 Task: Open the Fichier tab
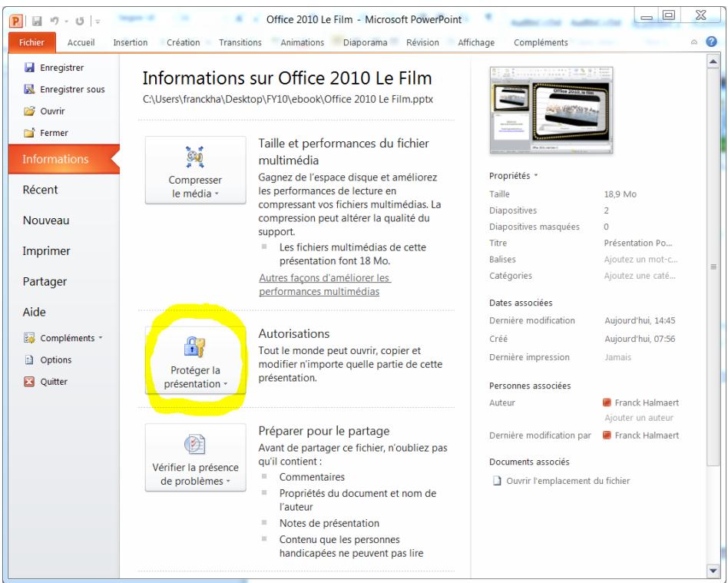tap(31, 42)
